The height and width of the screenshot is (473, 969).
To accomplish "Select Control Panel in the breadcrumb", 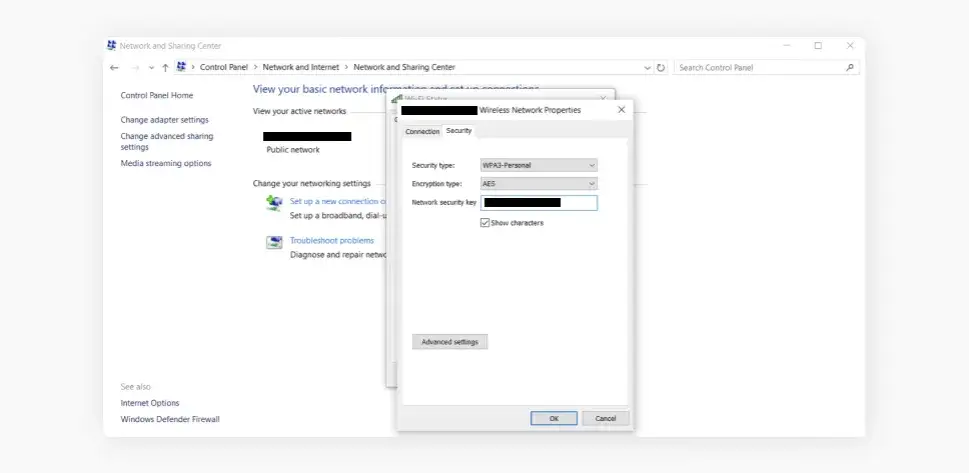I will [224, 67].
